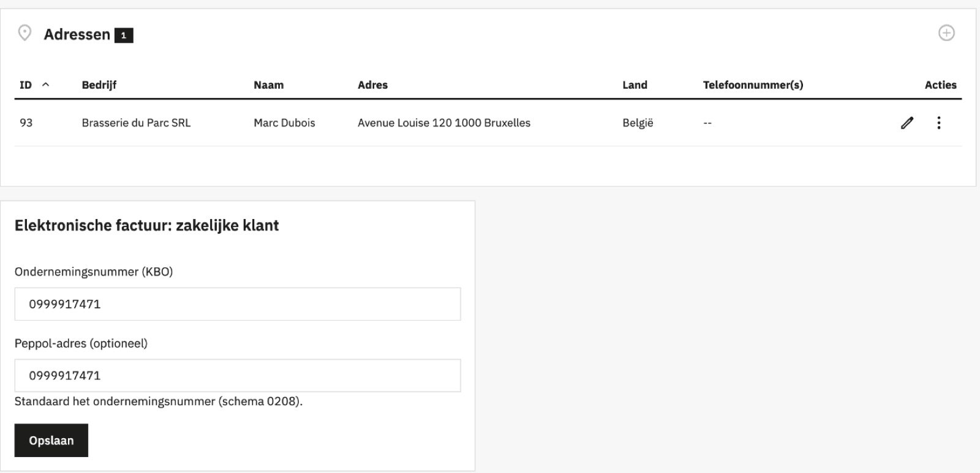This screenshot has height=473, width=980.
Task: Select the Brasserie du Parc SRL cell
Action: (x=137, y=123)
